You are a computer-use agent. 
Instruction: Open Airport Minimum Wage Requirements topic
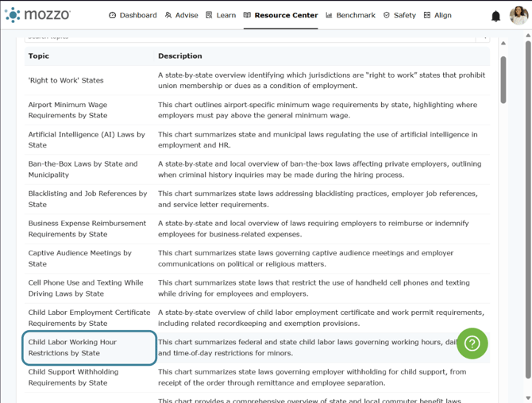click(67, 109)
